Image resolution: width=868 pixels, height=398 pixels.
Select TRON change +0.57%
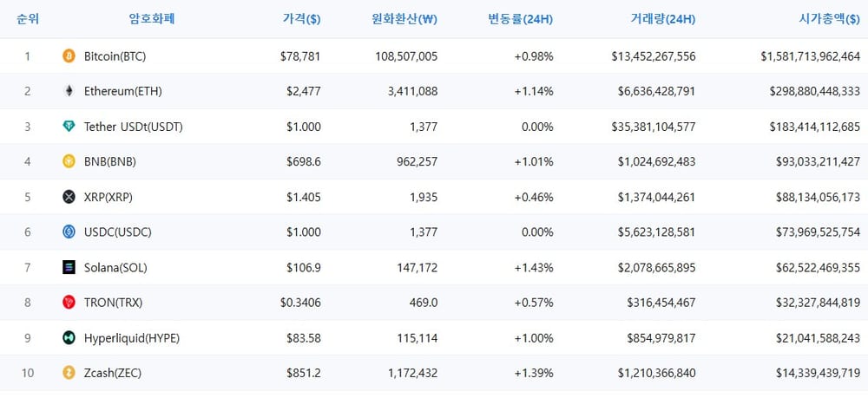(x=534, y=303)
